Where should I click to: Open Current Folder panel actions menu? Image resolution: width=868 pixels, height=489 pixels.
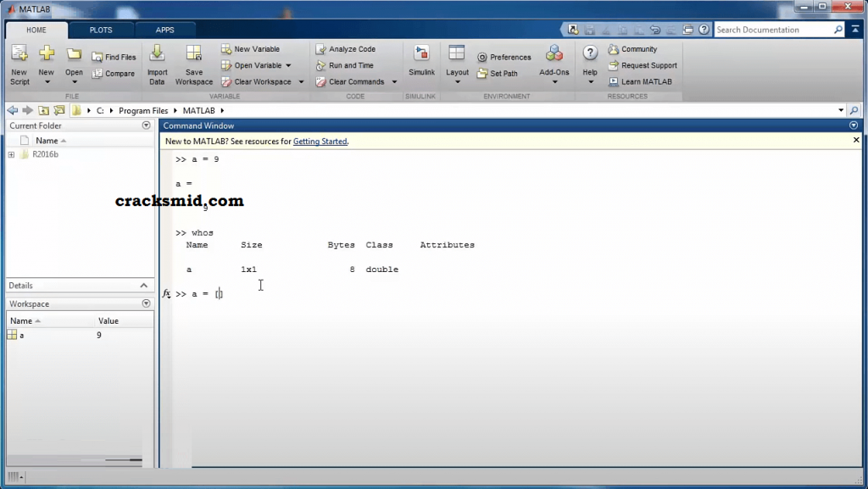tap(146, 125)
